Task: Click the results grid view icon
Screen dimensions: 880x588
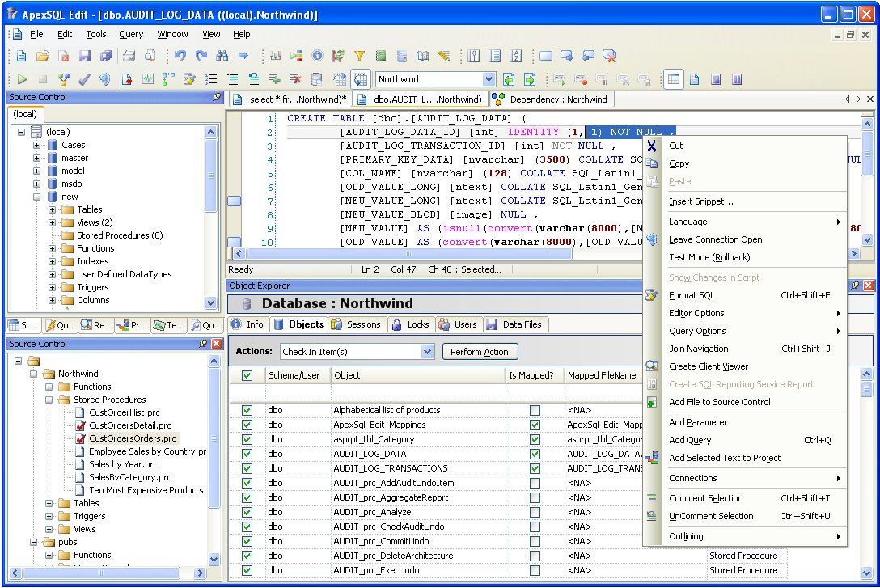Action: [673, 79]
